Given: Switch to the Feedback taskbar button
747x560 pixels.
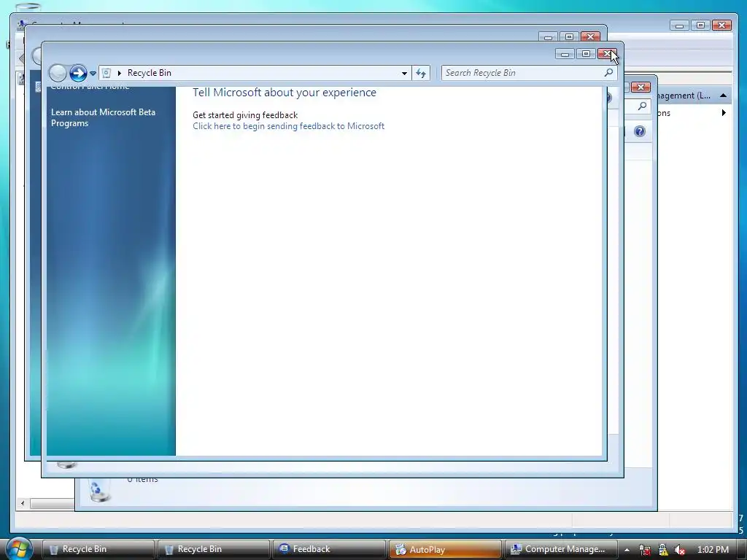Looking at the screenshot, I should pyautogui.click(x=329, y=549).
